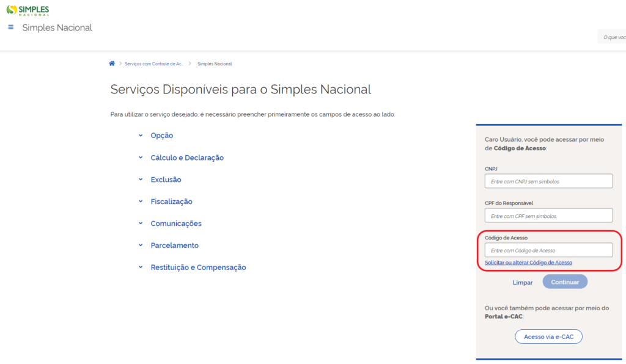Focus the Código de Acesso field
Viewport: 626px width, 364px height.
(548, 250)
